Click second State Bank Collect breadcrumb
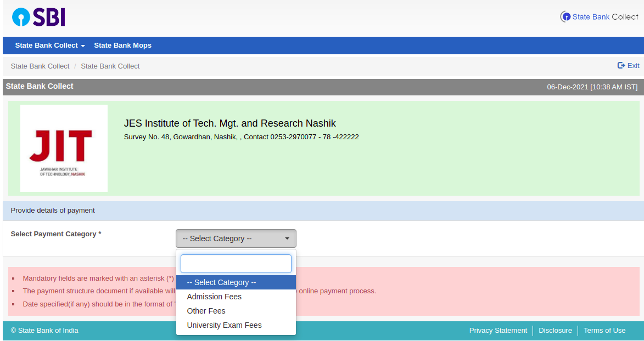The height and width of the screenshot is (341, 644). pyautogui.click(x=110, y=66)
